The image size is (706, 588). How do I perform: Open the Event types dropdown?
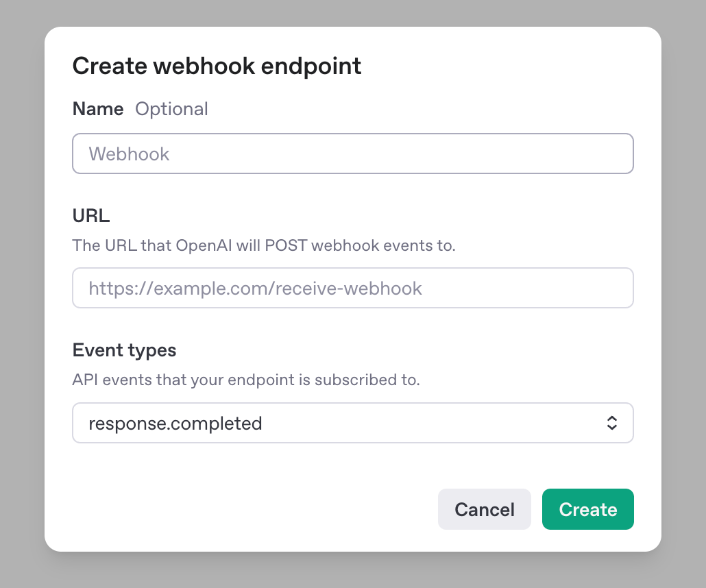(352, 423)
